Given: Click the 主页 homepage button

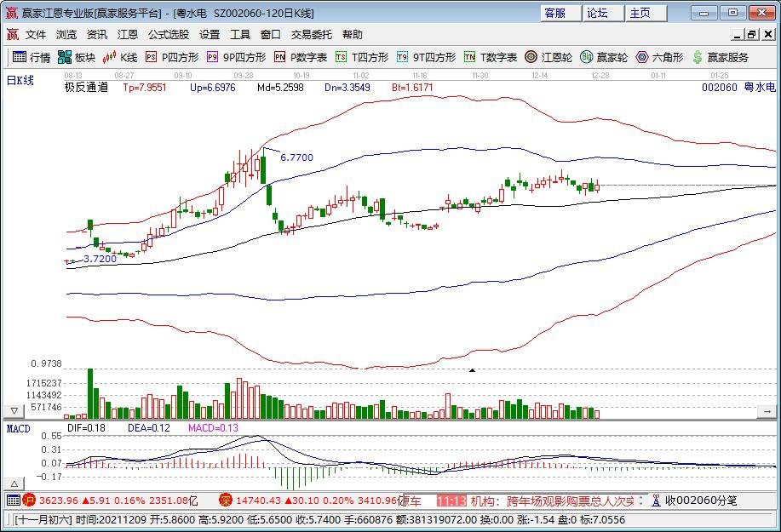Looking at the screenshot, I should pyautogui.click(x=646, y=13).
